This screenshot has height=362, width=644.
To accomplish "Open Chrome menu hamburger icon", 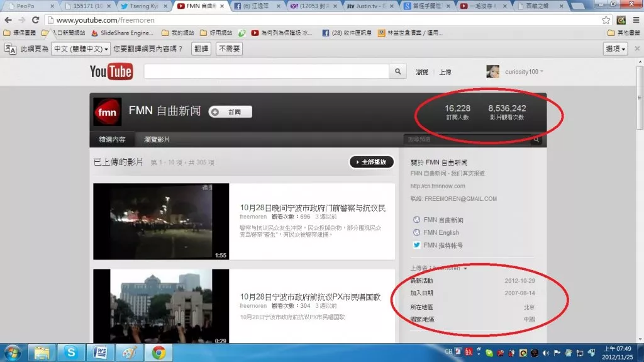I will click(x=636, y=20).
